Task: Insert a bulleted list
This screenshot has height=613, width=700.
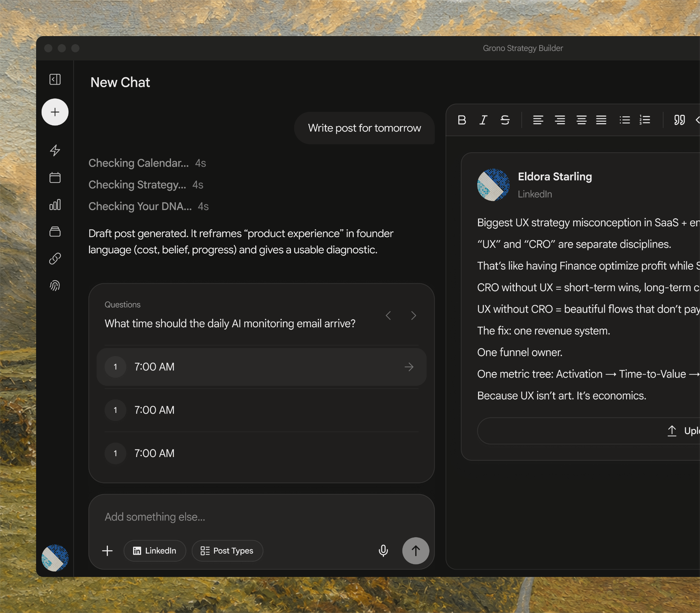Action: point(625,120)
